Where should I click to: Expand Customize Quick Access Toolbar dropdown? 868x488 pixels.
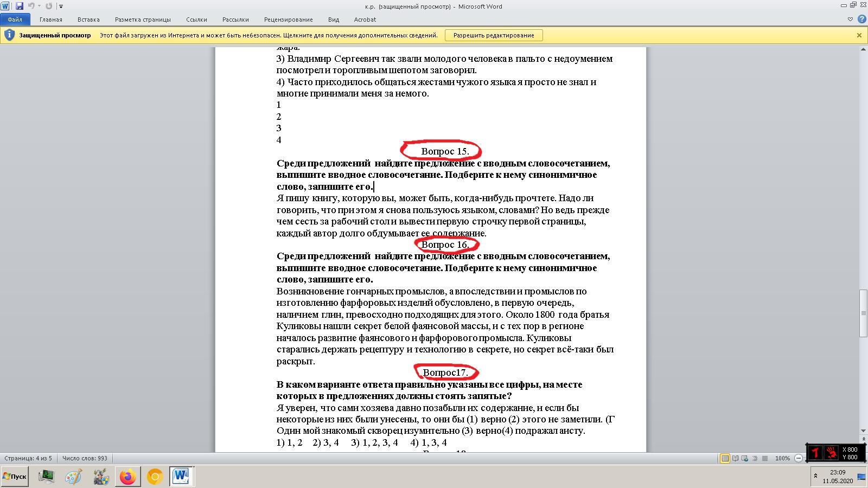coord(61,7)
